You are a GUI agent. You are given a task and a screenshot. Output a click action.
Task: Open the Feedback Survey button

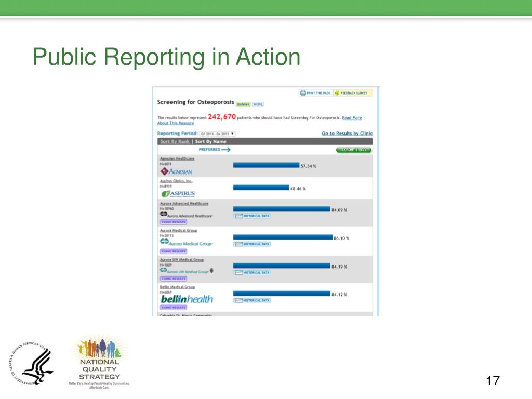[353, 93]
